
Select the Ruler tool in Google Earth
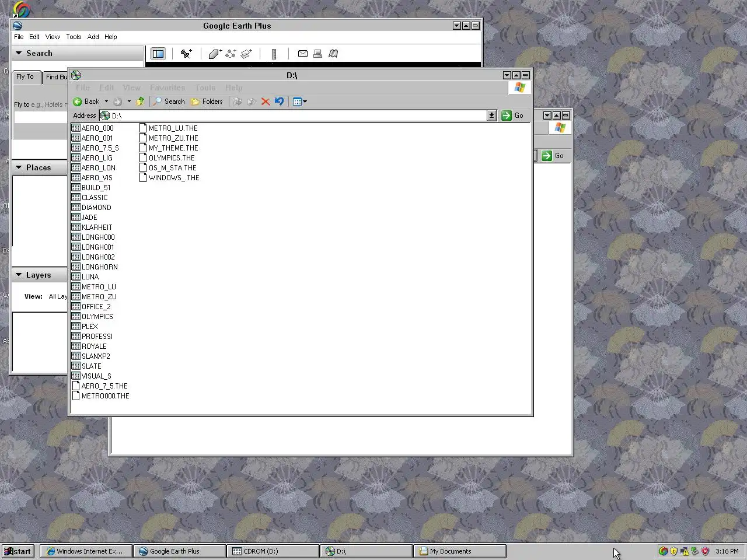(x=274, y=54)
